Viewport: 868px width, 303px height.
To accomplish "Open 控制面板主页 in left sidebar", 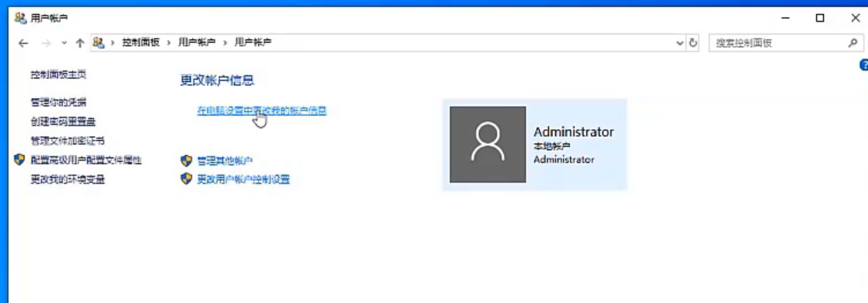I will [58, 74].
